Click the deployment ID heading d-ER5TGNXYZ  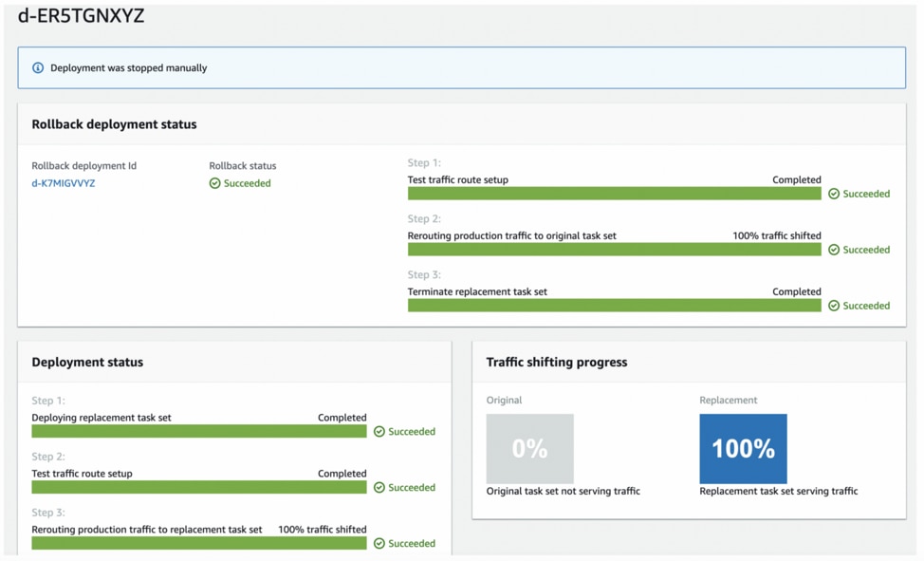[x=79, y=15]
